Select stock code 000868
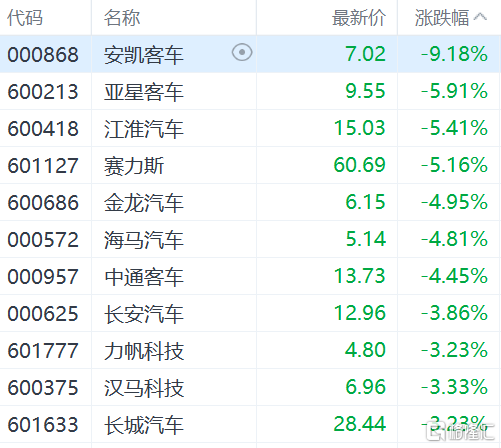 43,55
